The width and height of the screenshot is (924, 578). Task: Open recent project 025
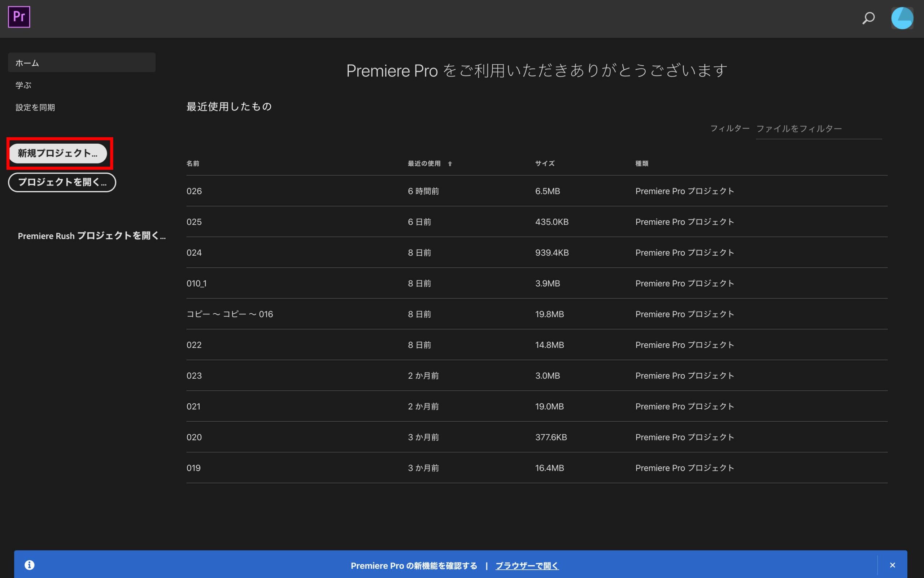click(536, 222)
